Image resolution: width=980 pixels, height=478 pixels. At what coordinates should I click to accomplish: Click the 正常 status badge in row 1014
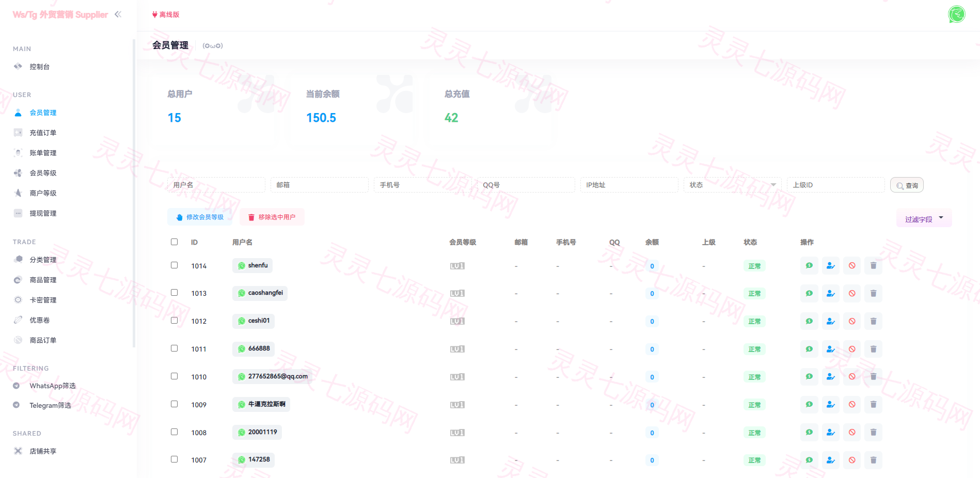(x=754, y=266)
